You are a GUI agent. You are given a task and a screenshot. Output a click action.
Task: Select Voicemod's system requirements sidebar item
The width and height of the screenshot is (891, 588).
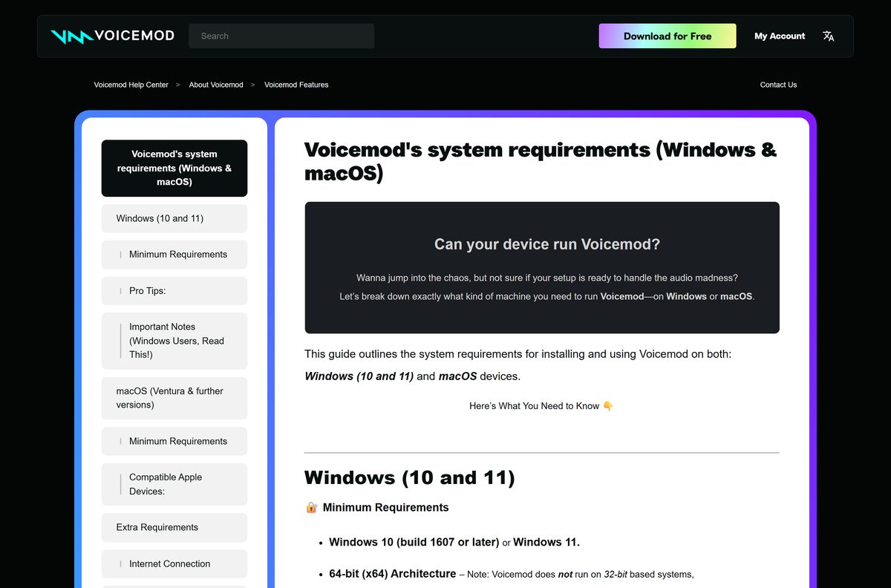pos(174,168)
